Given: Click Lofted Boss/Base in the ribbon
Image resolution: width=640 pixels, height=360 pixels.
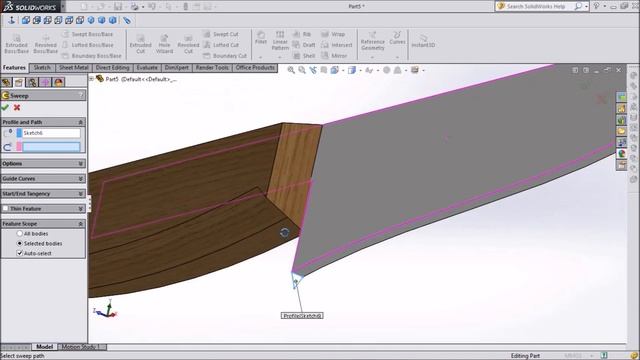Looking at the screenshot, I should click(88, 45).
